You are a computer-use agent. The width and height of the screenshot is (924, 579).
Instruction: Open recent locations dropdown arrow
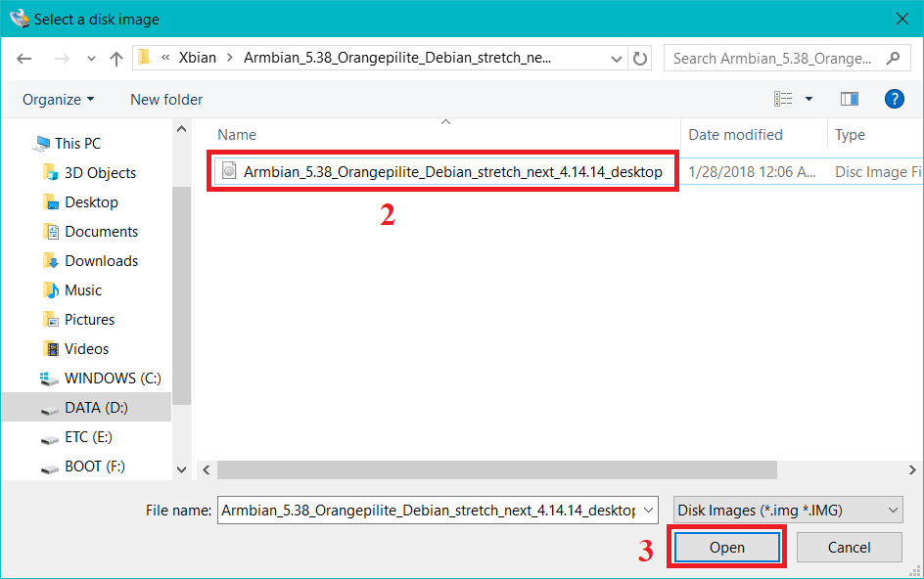point(91,59)
